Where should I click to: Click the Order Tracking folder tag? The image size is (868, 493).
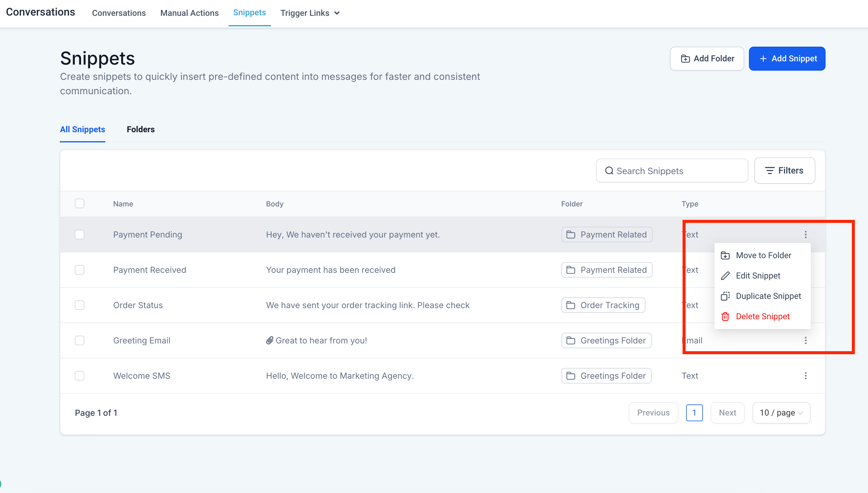point(603,305)
